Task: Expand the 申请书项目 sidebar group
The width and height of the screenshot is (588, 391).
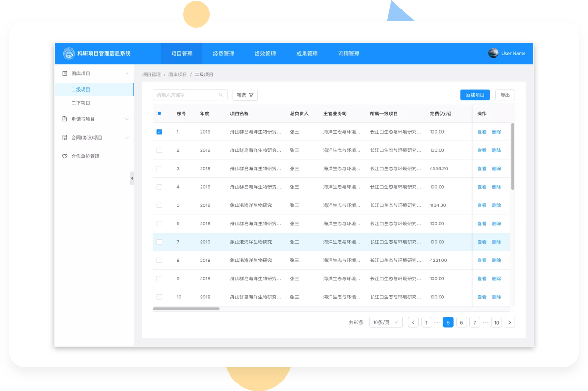Action: point(127,119)
